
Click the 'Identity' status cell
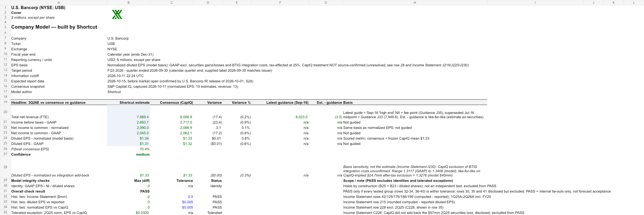pos(216,186)
